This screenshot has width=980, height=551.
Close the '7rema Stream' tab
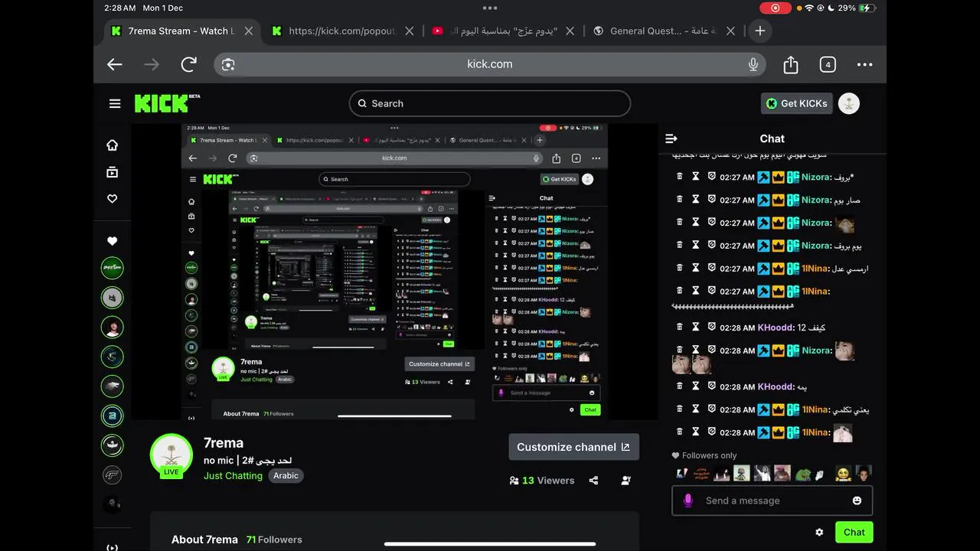(248, 31)
